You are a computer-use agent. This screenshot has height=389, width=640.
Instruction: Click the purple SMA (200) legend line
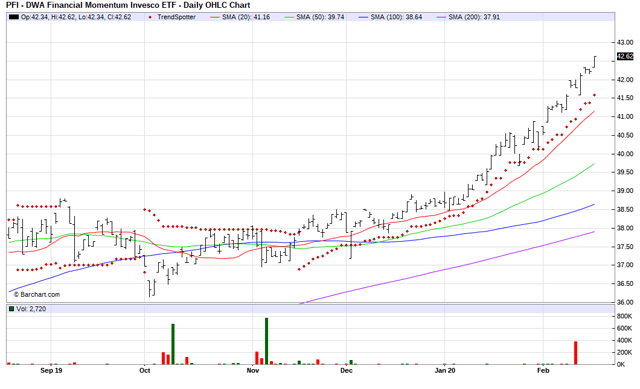[441, 17]
